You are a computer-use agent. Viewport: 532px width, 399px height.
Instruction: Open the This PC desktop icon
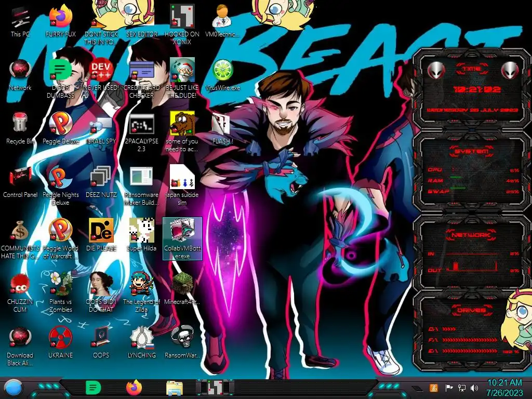[20, 22]
